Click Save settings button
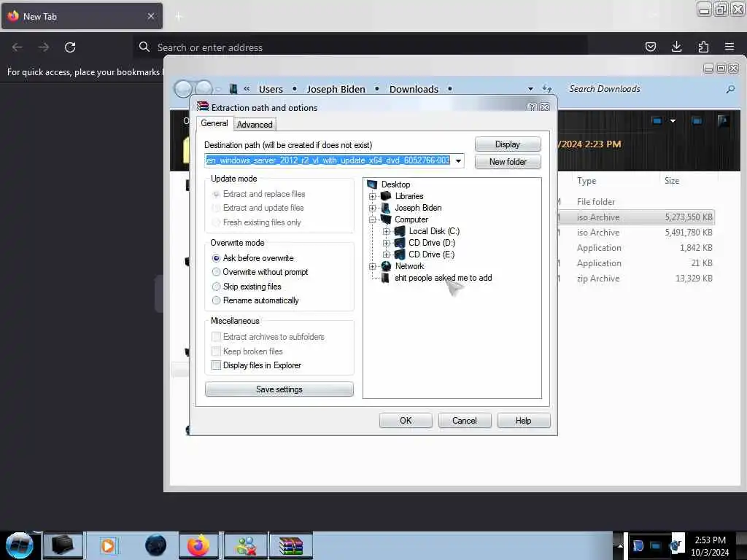Viewport: 747px width, 560px height. 279,389
